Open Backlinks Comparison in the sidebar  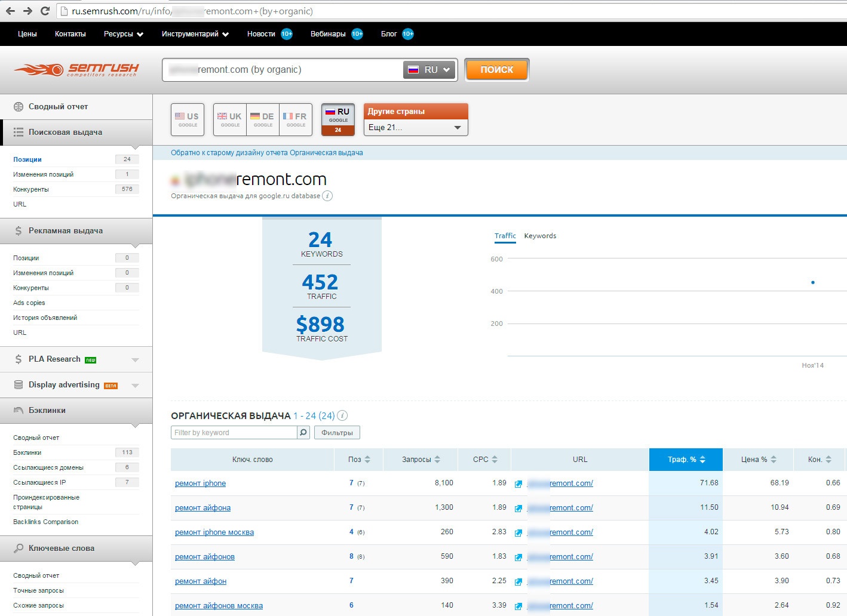(46, 522)
